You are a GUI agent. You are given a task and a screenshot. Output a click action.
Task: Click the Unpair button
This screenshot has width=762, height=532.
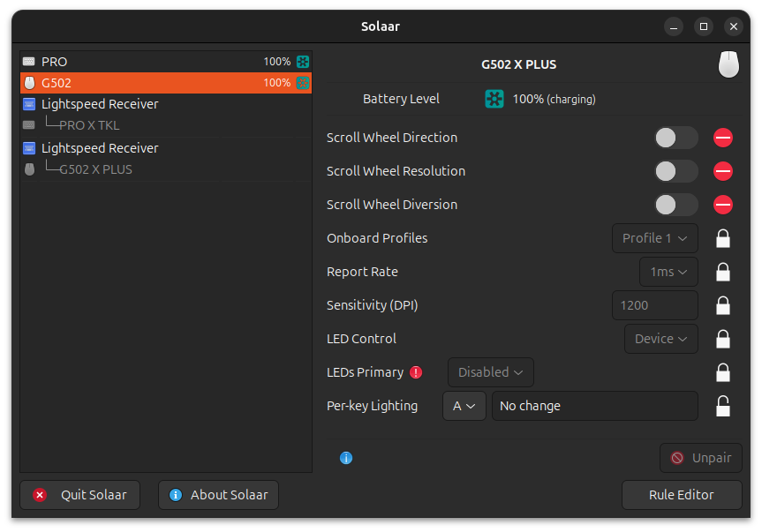[701, 458]
